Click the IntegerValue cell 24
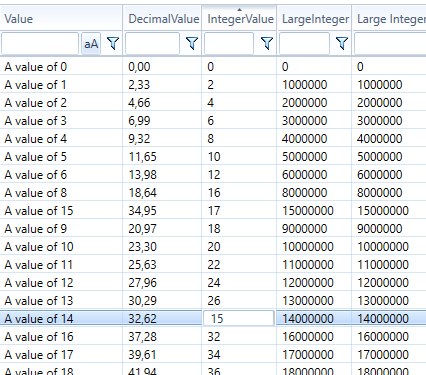 (x=239, y=283)
